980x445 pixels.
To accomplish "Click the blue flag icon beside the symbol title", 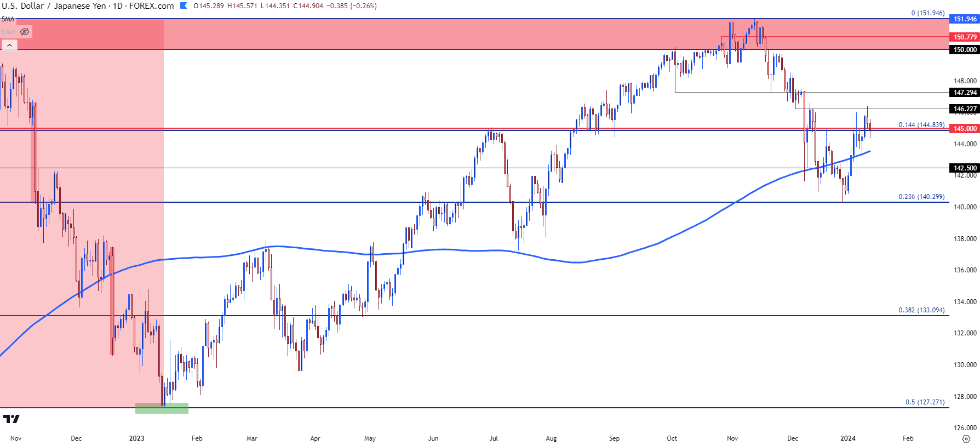I will tap(183, 6).
